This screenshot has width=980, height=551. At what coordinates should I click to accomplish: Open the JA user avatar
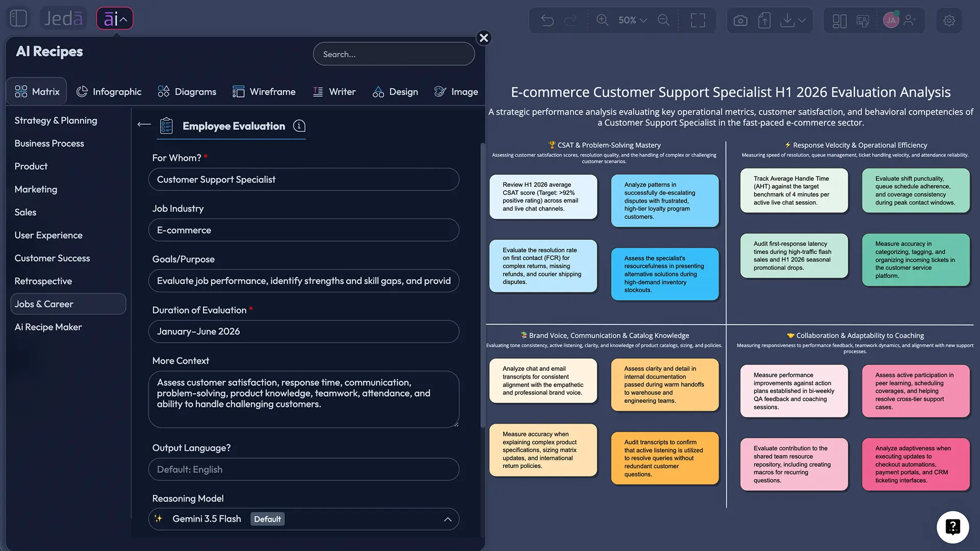pyautogui.click(x=891, y=20)
